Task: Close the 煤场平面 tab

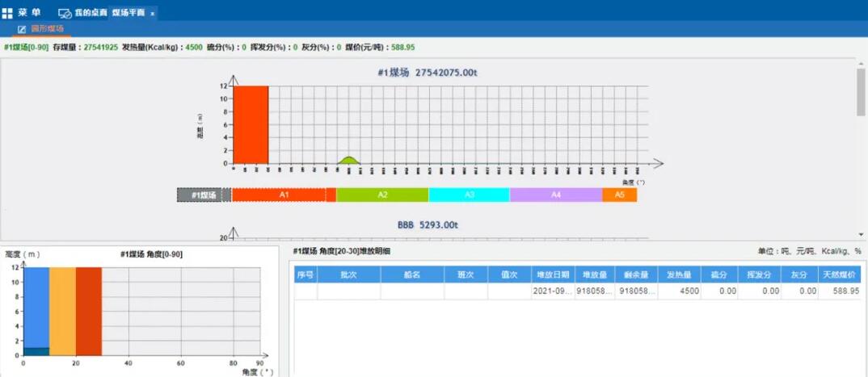Action: 153,14
